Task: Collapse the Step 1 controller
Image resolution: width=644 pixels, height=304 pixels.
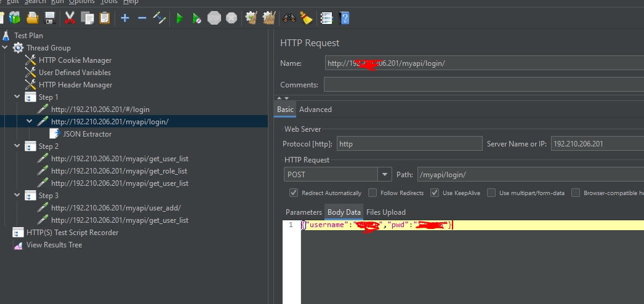Action: 17,97
